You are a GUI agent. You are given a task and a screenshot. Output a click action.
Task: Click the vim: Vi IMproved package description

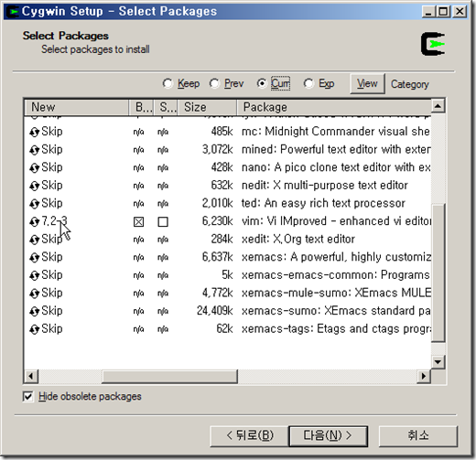click(x=336, y=221)
